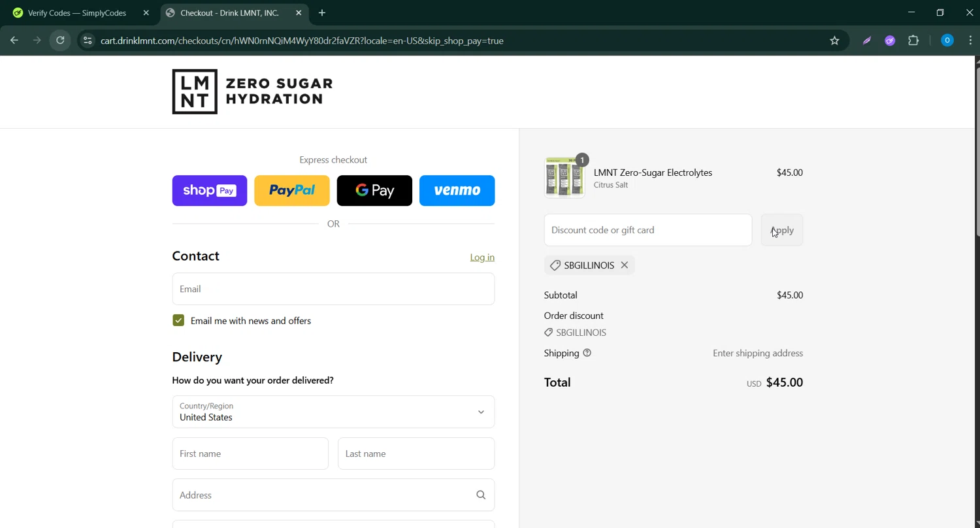Viewport: 980px width, 528px height.
Task: Focus the Last name field
Action: click(416, 454)
